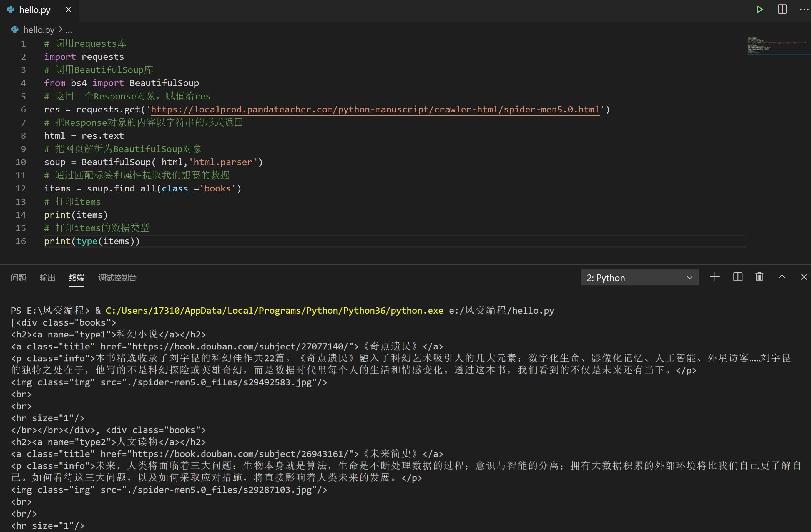Image resolution: width=811 pixels, height=532 pixels.
Task: Maximize the panel with the chevron up icon
Action: tap(782, 277)
